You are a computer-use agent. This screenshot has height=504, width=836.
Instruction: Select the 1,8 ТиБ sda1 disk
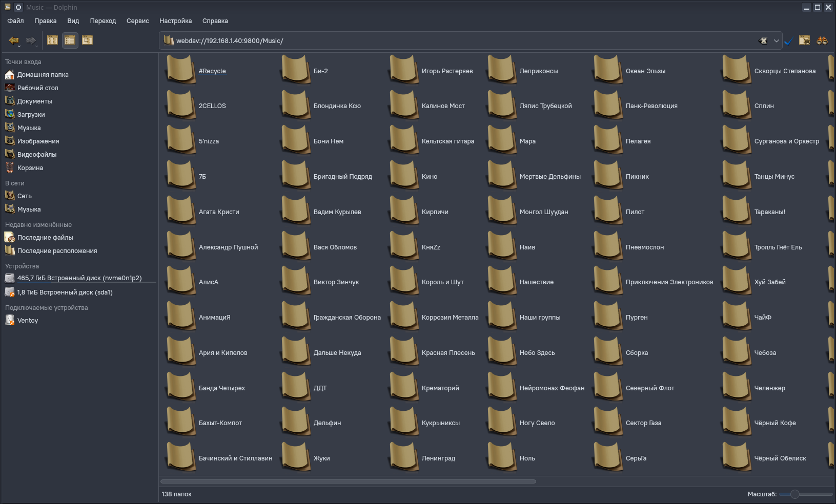point(65,292)
